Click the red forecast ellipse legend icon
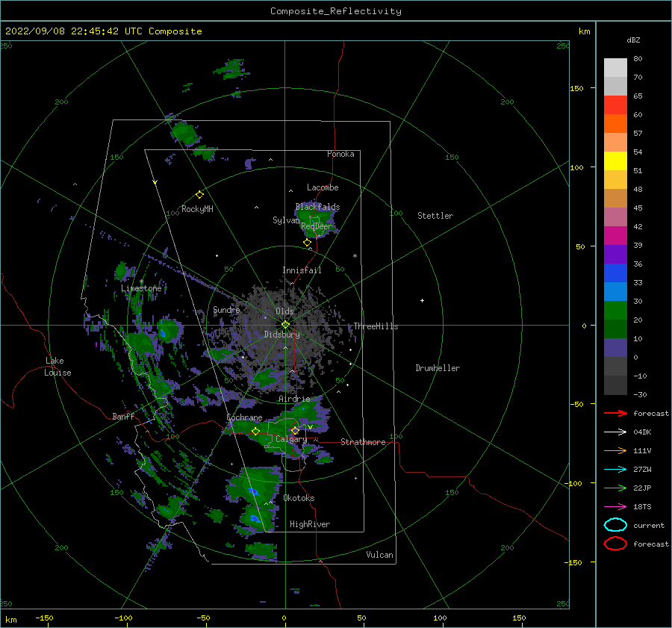This screenshot has width=672, height=628. [x=615, y=544]
